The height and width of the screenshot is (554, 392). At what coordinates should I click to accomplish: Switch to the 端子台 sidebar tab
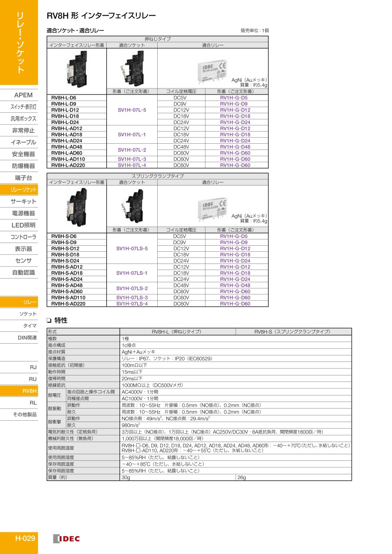[23, 178]
